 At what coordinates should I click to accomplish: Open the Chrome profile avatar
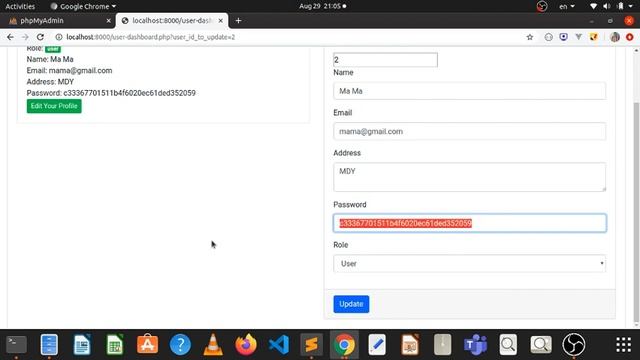point(615,37)
